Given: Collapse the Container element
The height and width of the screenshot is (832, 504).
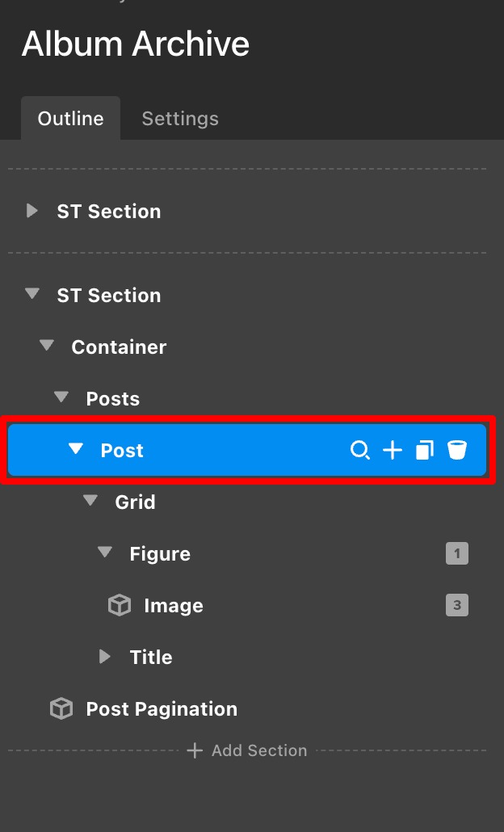Looking at the screenshot, I should click(47, 347).
